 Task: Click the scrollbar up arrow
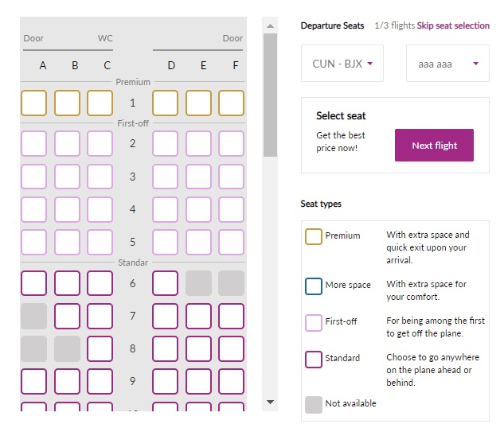tap(271, 26)
